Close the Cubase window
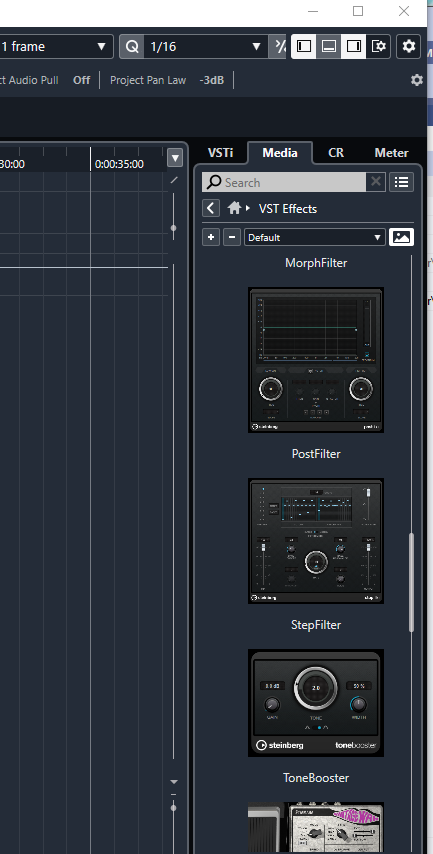The height and width of the screenshot is (854, 433). pyautogui.click(x=404, y=11)
